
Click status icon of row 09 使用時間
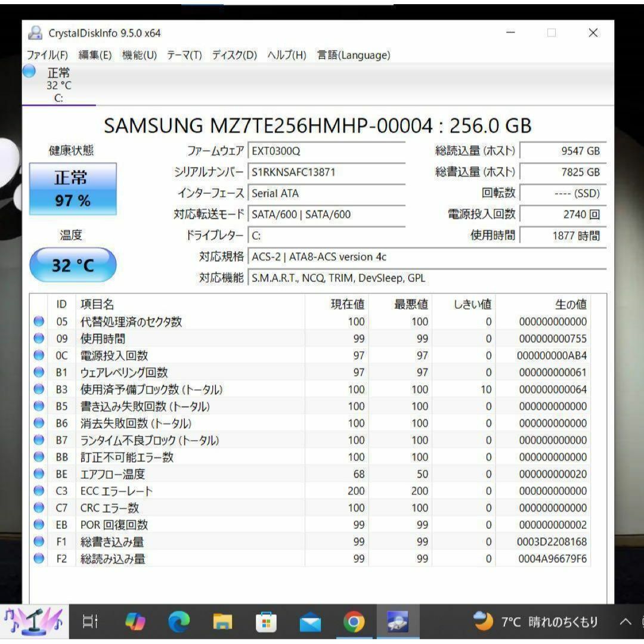coord(39,338)
